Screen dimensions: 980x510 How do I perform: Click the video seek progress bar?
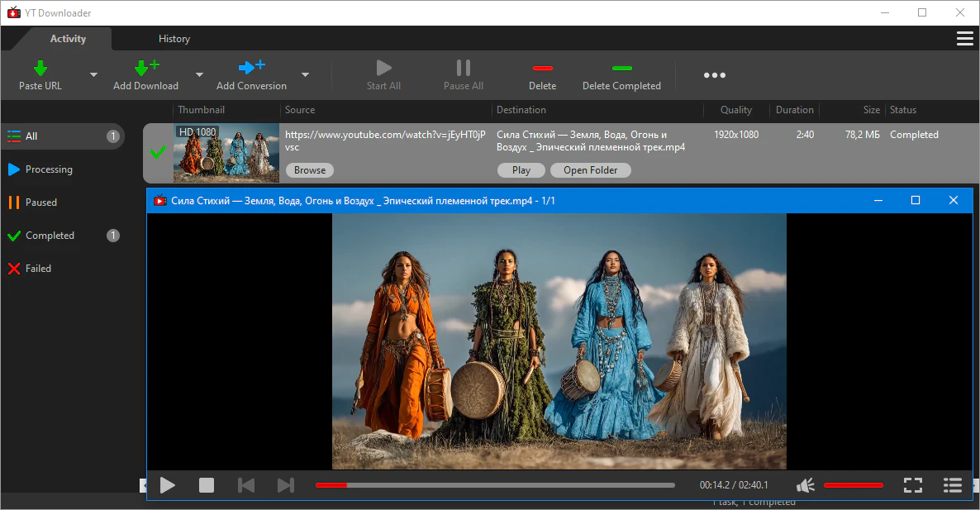[495, 485]
